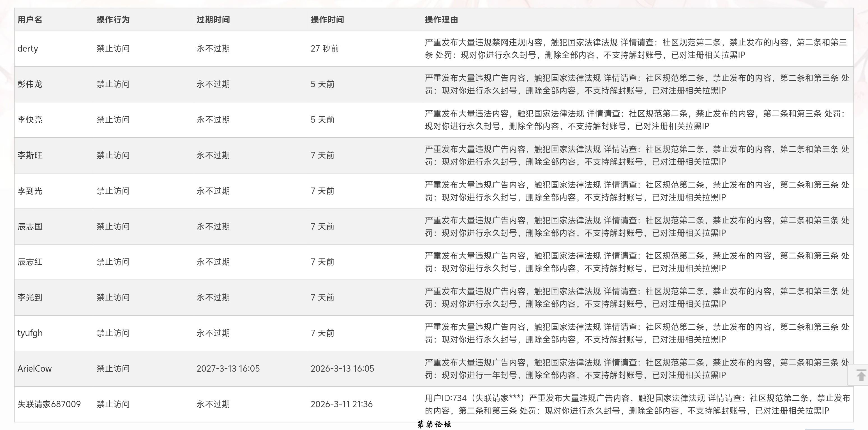Click username 李斯旺 in table
The image size is (868, 430).
pos(30,155)
